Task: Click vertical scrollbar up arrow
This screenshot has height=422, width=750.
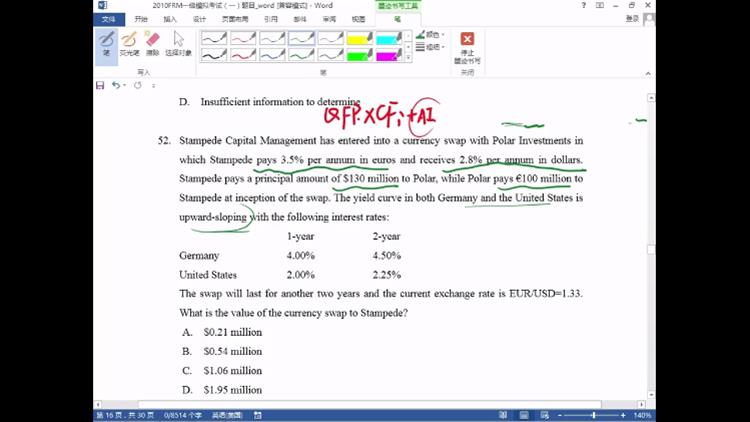Action: [x=651, y=98]
